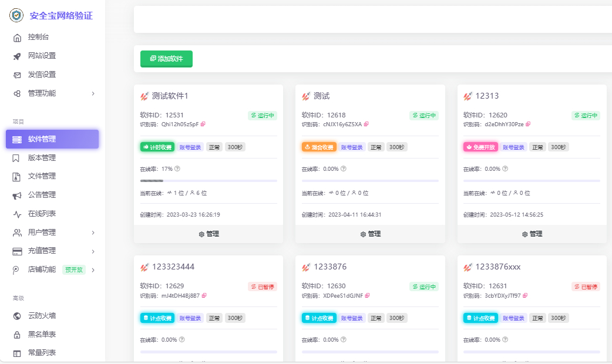Select the 云防火墙 firewall icon
The width and height of the screenshot is (612, 364).
tap(18, 315)
